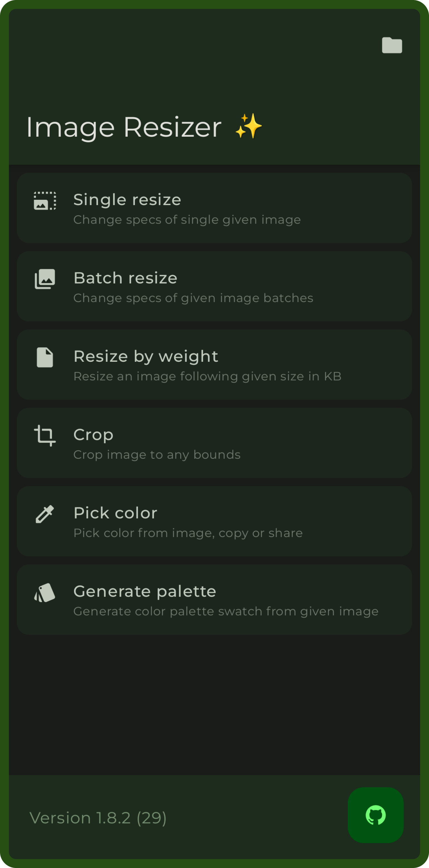Tap the Resize by weight file icon
Image resolution: width=429 pixels, height=868 pixels.
pyautogui.click(x=45, y=357)
